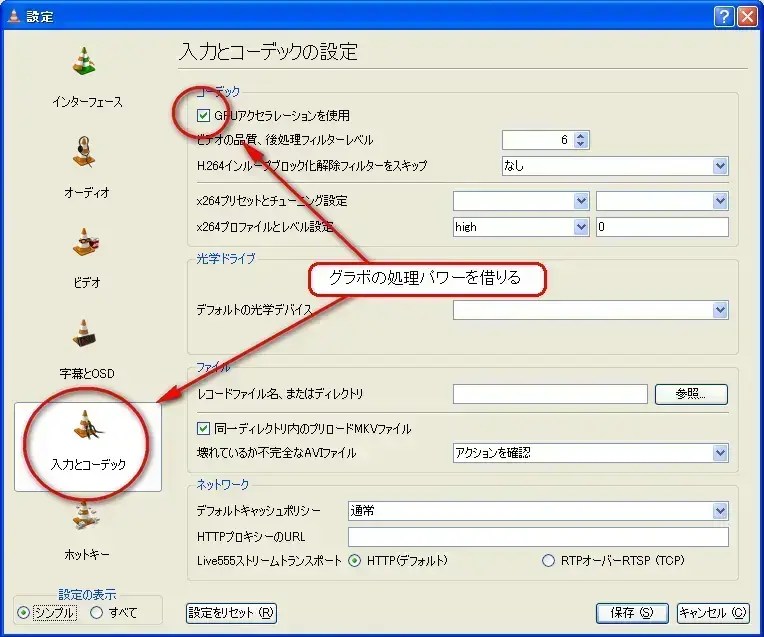
Task: Open H.264 deblocking filter skip dropdown
Action: tap(615, 166)
